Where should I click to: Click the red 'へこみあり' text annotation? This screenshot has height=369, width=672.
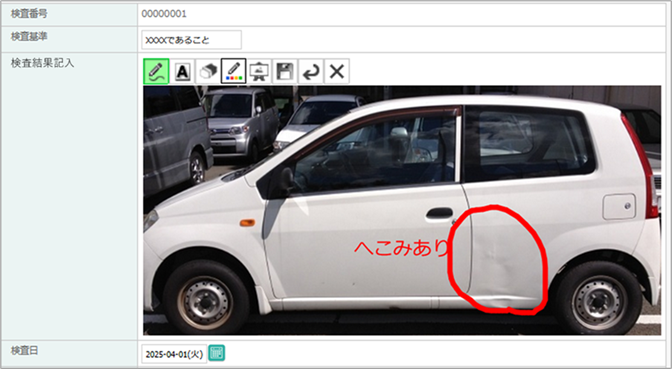tap(401, 247)
